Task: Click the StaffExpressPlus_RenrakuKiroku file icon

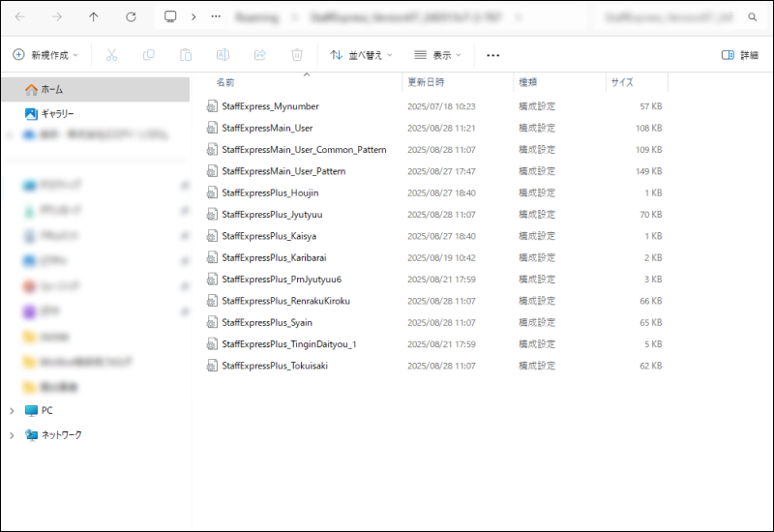Action: (x=212, y=301)
